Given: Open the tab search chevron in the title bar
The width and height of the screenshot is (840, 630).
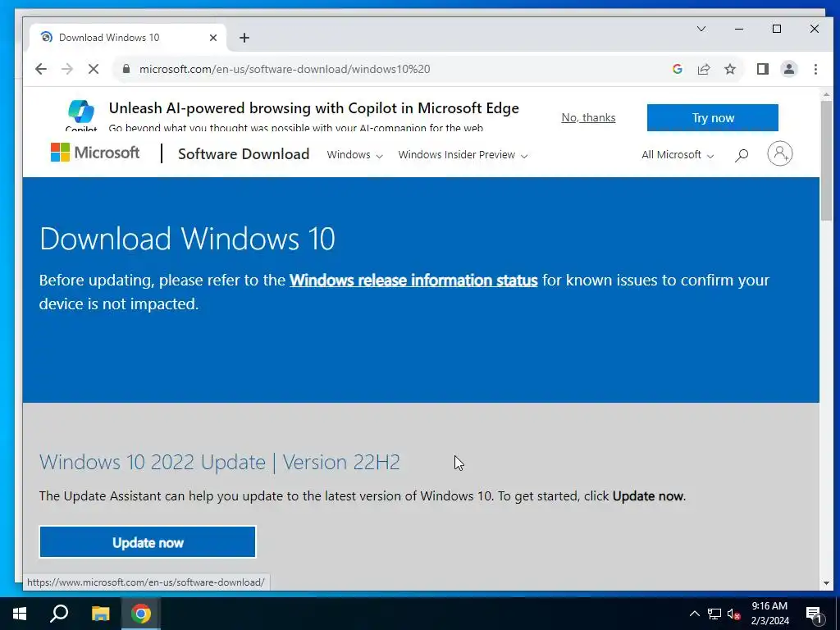Looking at the screenshot, I should coord(701,29).
